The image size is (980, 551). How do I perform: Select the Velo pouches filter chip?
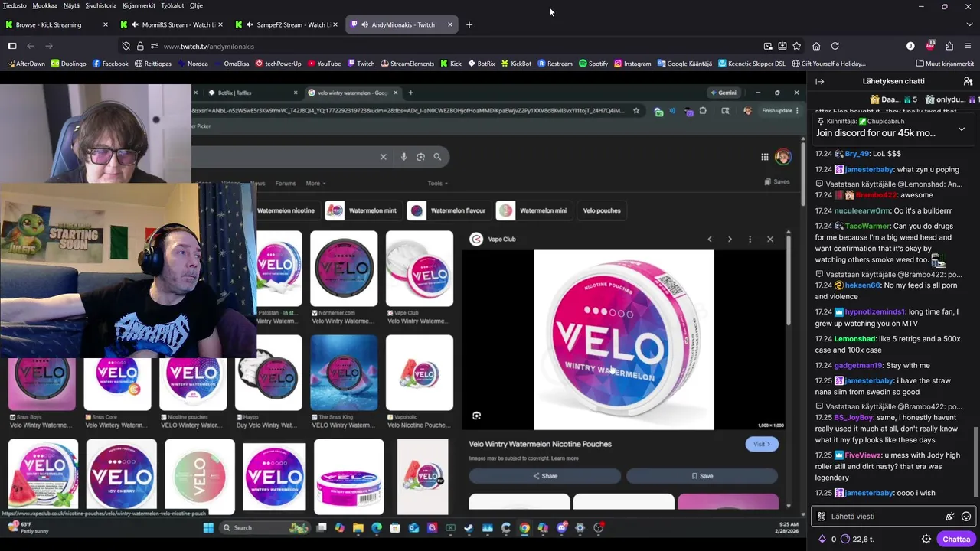[602, 210]
